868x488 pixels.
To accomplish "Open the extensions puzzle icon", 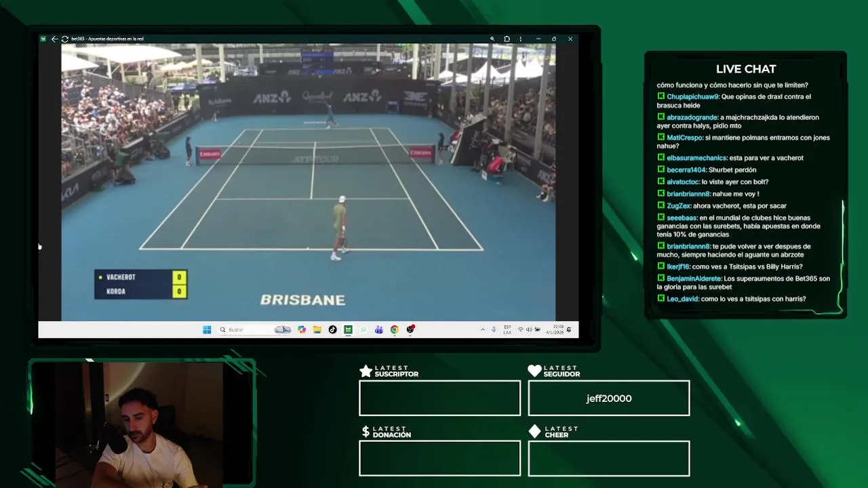I will (x=507, y=39).
